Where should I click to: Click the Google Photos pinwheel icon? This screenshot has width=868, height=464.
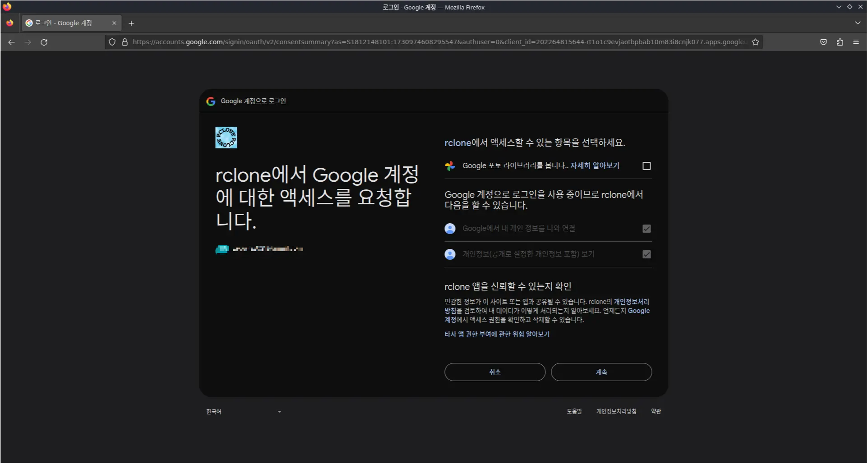pyautogui.click(x=450, y=165)
